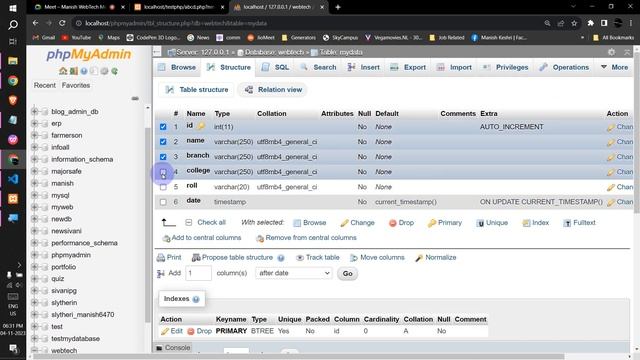Click the browser bookmark star icon
The width and height of the screenshot is (640, 360).
[574, 23]
